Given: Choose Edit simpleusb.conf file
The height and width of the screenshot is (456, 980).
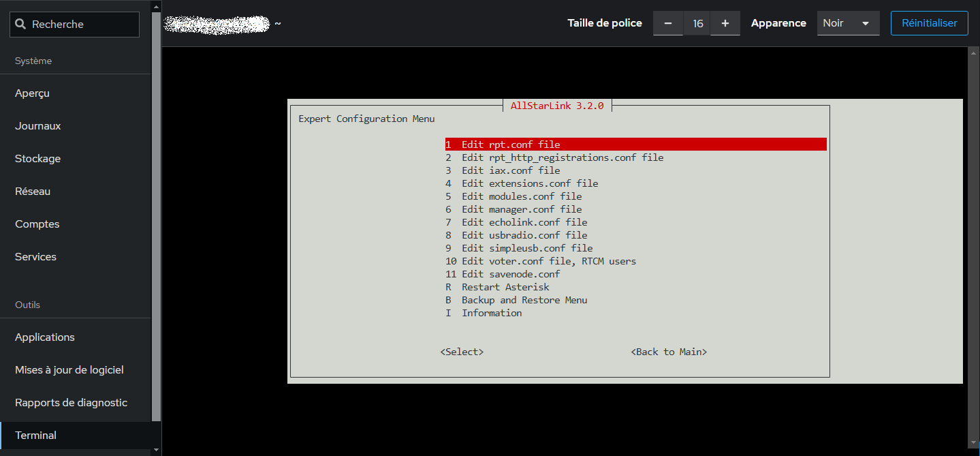Looking at the screenshot, I should (519, 248).
